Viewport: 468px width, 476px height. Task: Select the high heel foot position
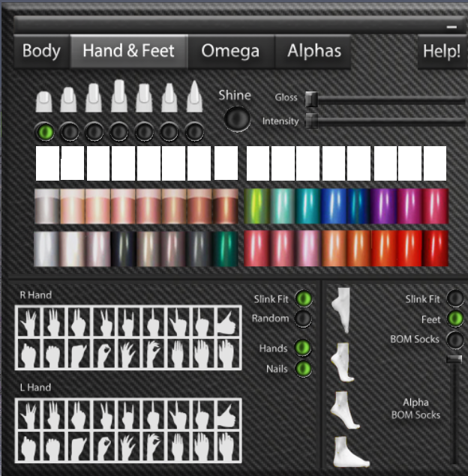[x=343, y=362]
